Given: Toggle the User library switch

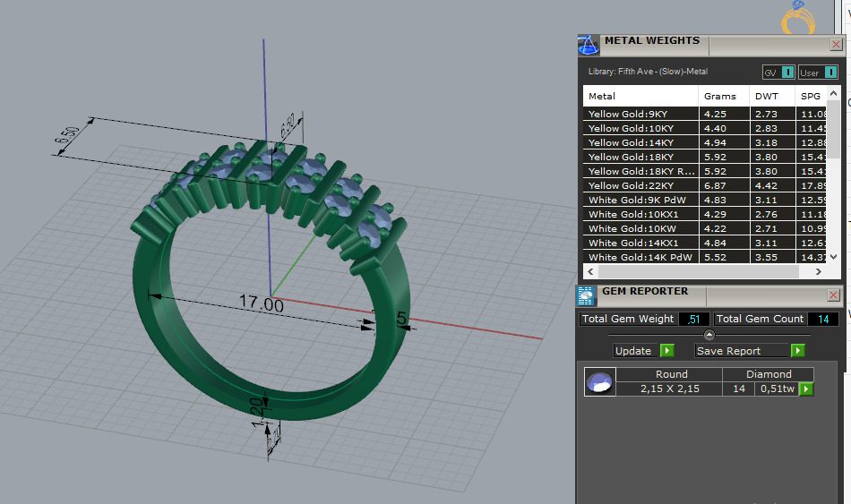Looking at the screenshot, I should pos(818,73).
